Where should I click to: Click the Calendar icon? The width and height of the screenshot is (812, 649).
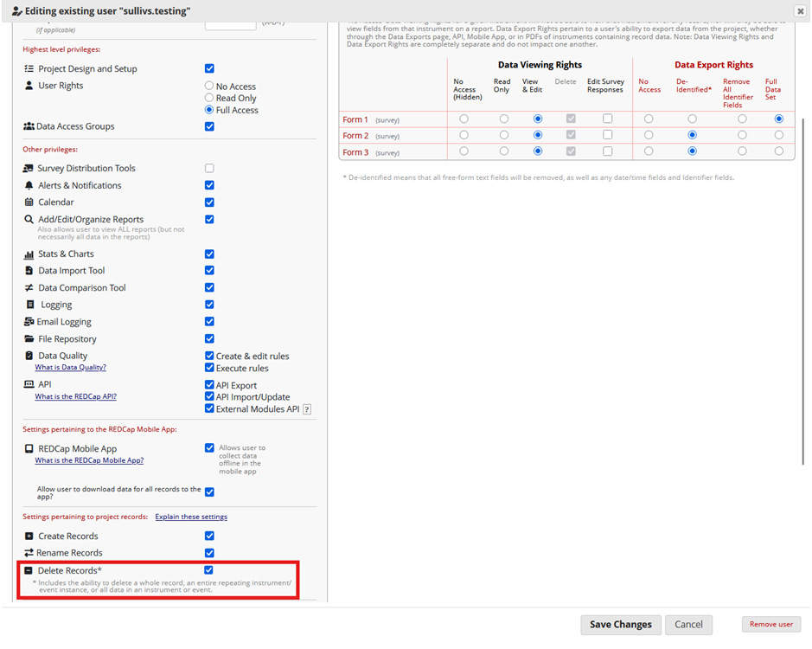pyautogui.click(x=29, y=202)
